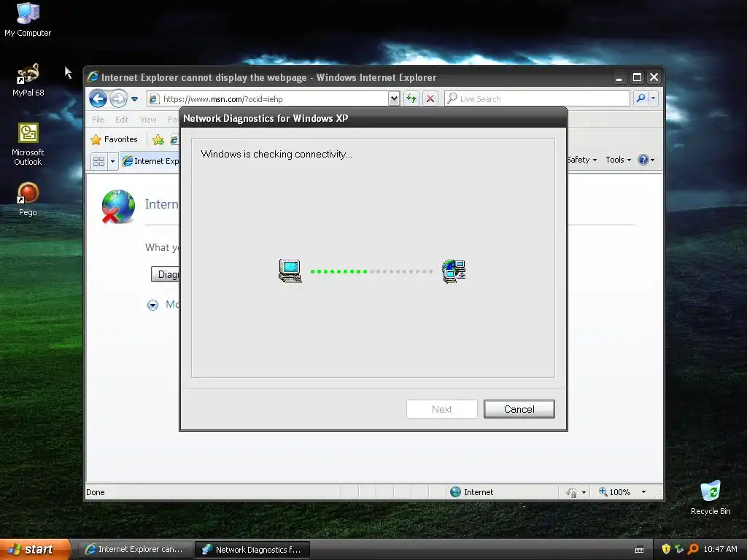
Task: Click the local computer icon in diagnostics
Action: tap(290, 271)
